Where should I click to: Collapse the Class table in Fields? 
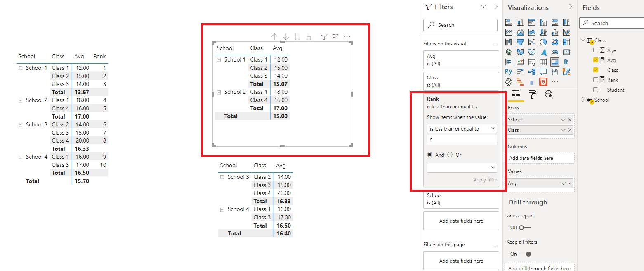(583, 40)
